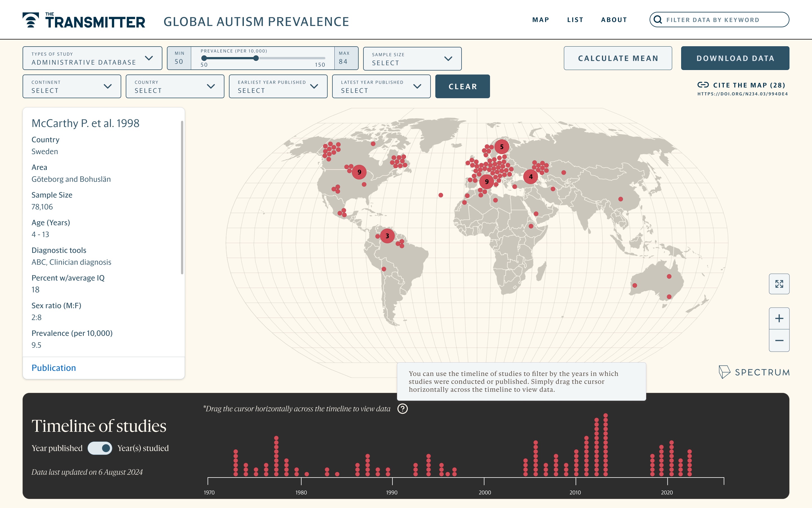Screen dimensions: 812x508
Task: Expand the Continent dropdown
Action: click(x=72, y=86)
